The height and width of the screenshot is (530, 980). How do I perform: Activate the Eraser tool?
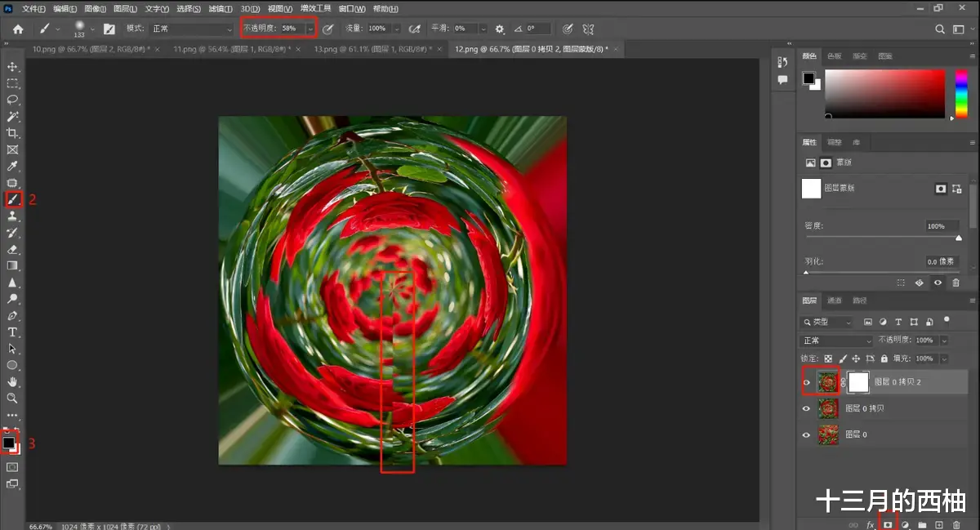tap(13, 249)
